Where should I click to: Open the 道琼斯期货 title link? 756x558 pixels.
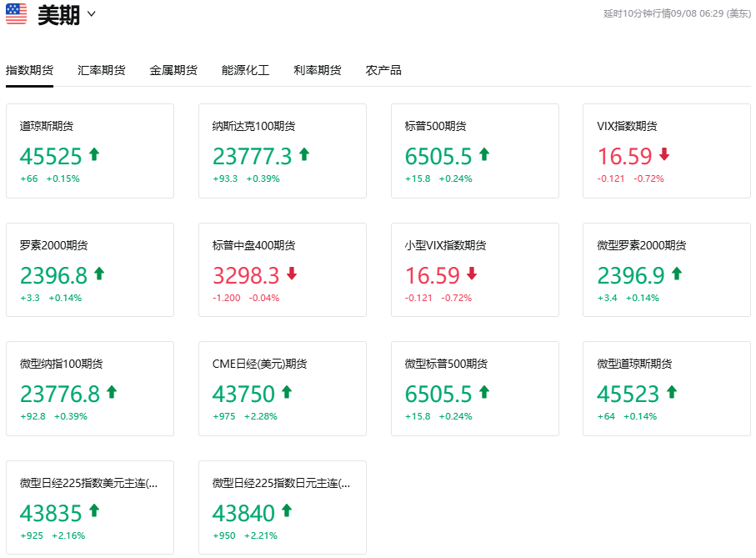pyautogui.click(x=47, y=126)
